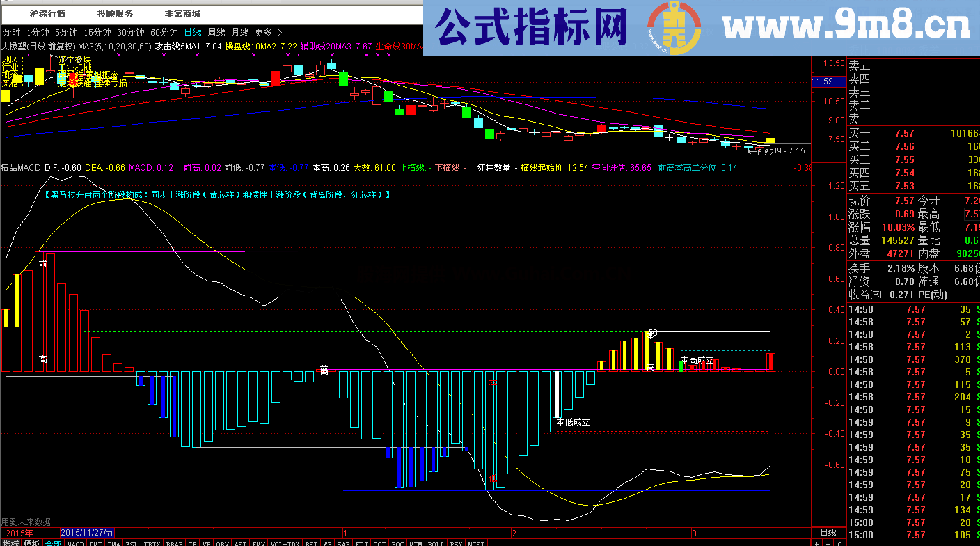Open the 非常商城 menu
Viewport: 980px width, 546px height.
183,13
